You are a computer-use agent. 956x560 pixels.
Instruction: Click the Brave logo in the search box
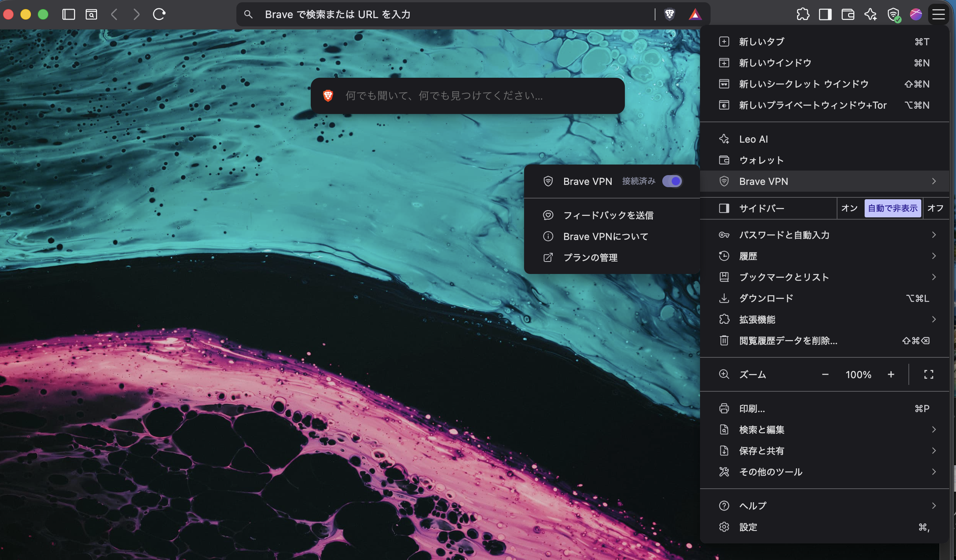click(328, 95)
